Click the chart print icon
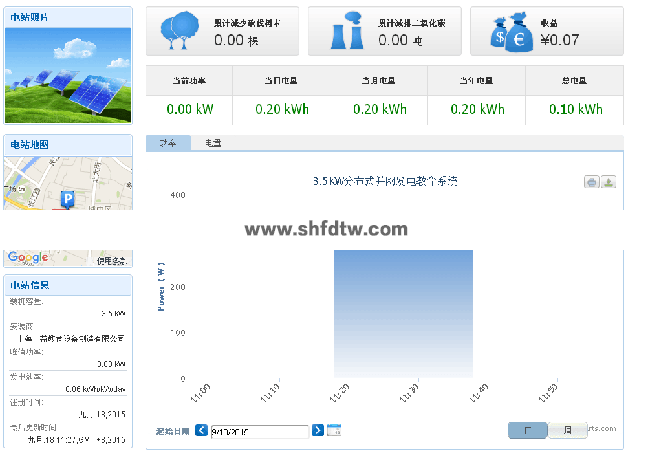 pos(592,182)
